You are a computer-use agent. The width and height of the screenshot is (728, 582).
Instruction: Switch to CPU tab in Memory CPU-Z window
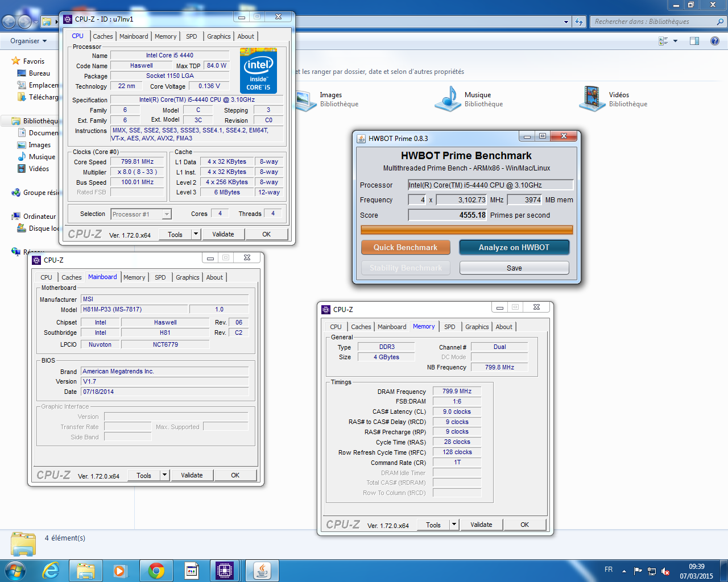coord(336,327)
